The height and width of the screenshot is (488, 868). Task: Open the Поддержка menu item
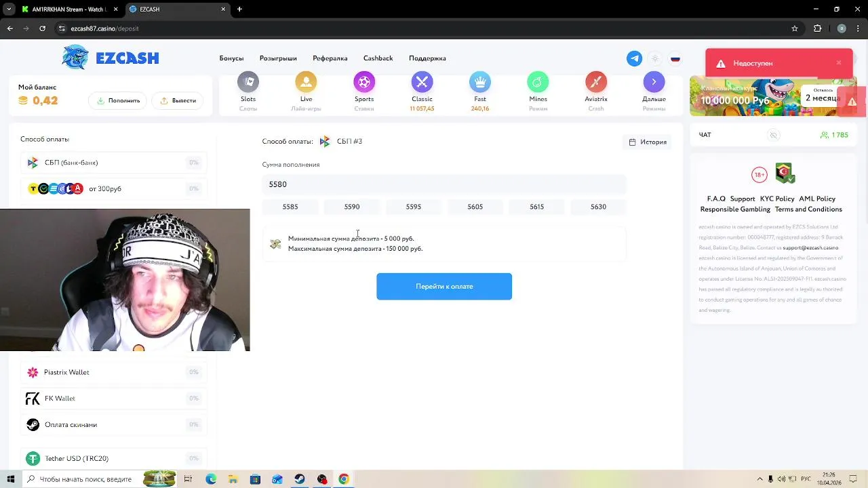427,58
